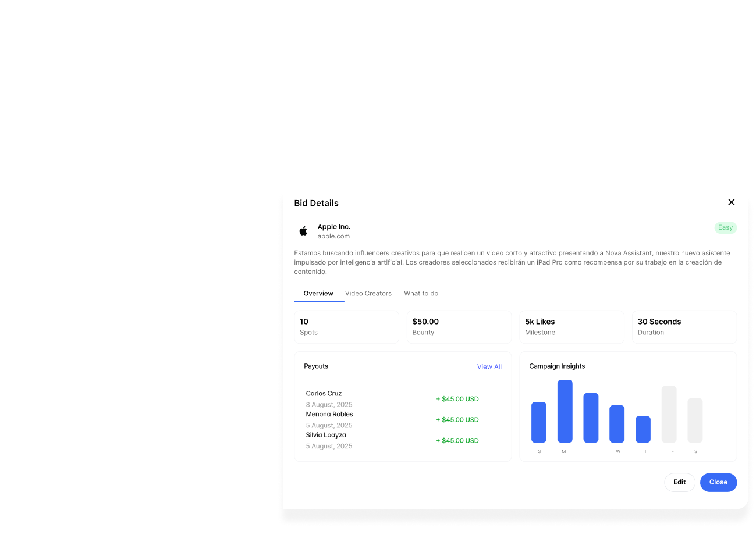The height and width of the screenshot is (549, 756).
Task: Click the Wednesday bar in the chart
Action: point(617,424)
